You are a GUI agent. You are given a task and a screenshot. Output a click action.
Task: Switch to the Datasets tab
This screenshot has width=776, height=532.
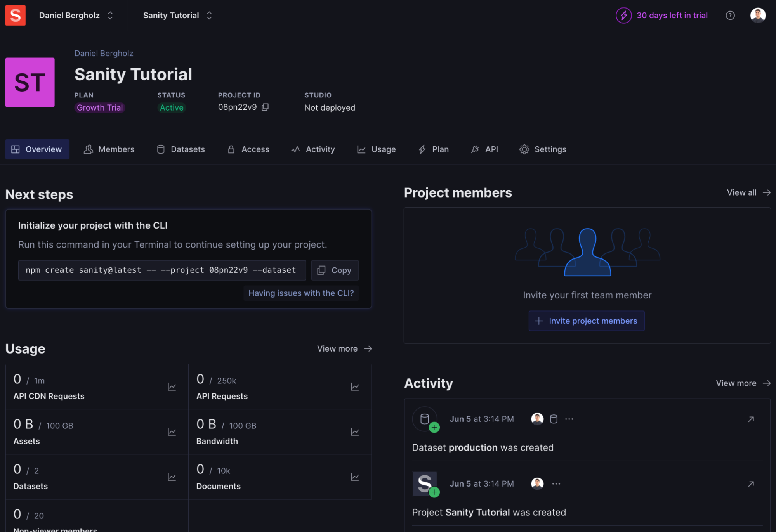coord(181,149)
